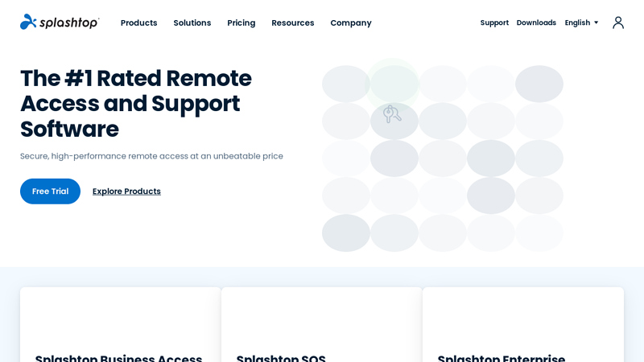The height and width of the screenshot is (362, 644).
Task: Select the Splashtop Enterprise card heading
Action: (502, 358)
